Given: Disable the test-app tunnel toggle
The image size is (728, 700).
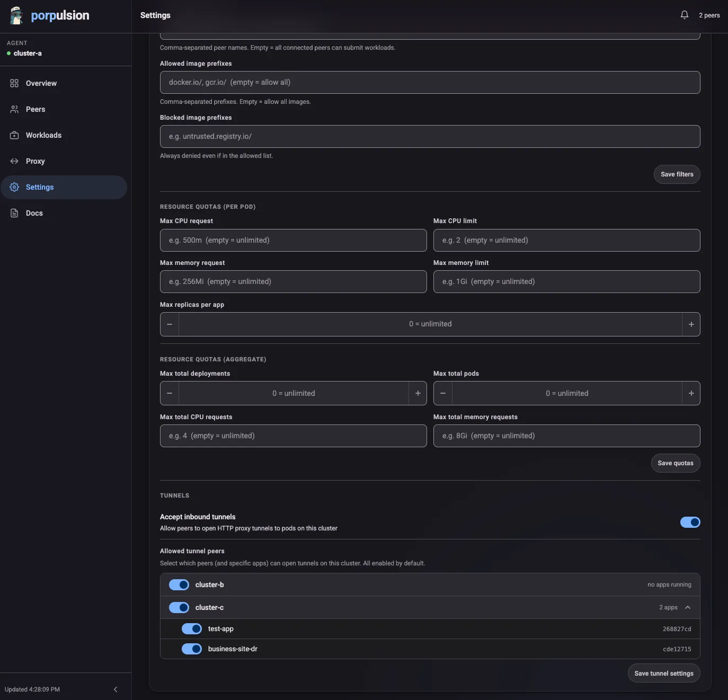Looking at the screenshot, I should 192,628.
